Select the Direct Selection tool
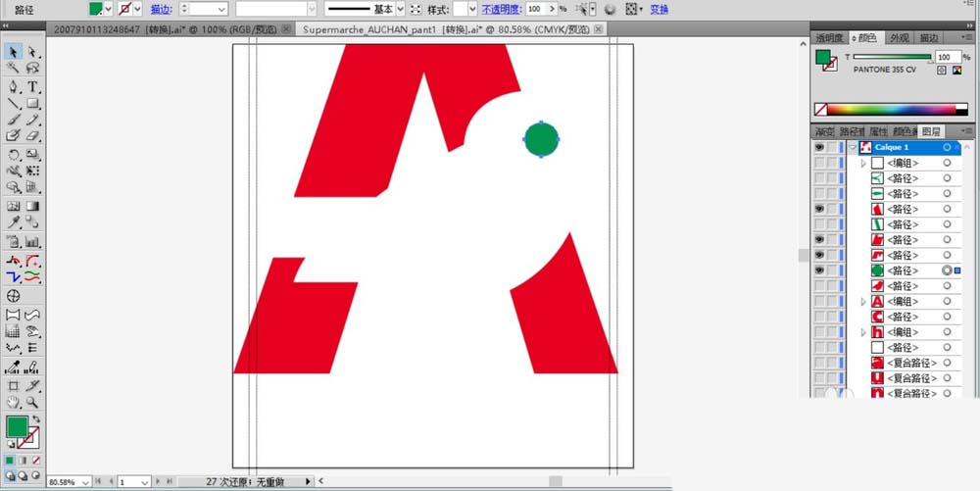 (32, 52)
